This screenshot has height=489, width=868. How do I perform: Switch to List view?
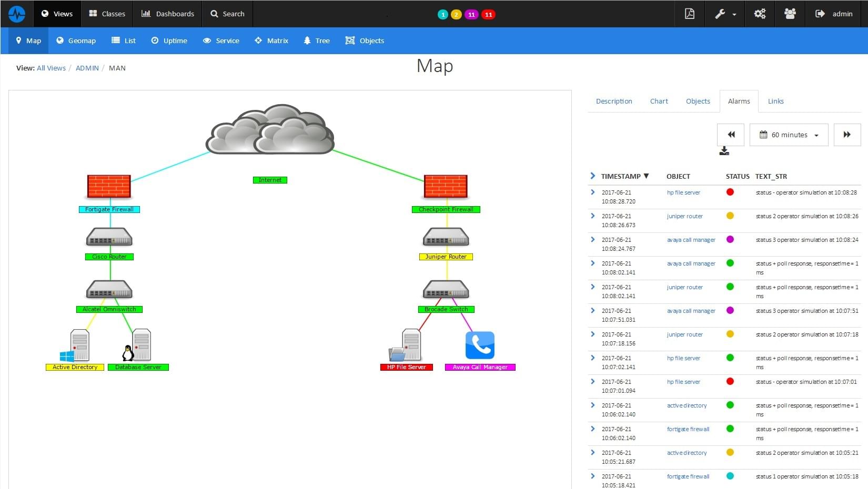pos(123,40)
